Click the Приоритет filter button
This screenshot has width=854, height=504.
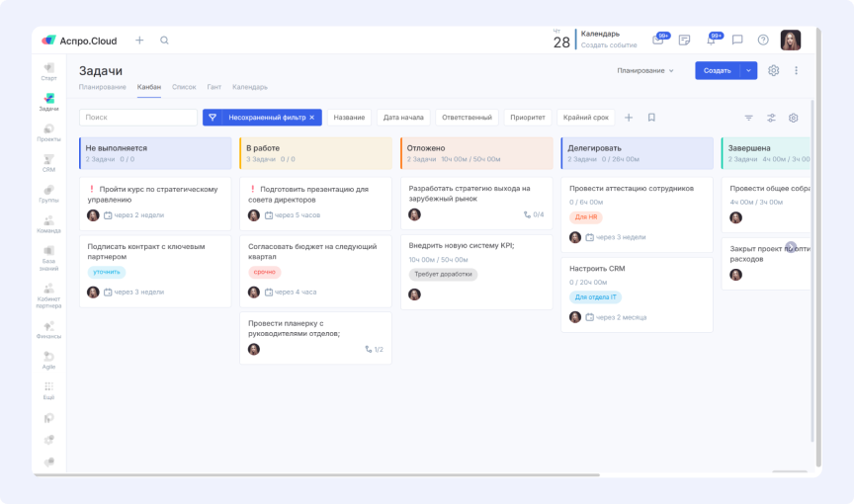(x=527, y=118)
